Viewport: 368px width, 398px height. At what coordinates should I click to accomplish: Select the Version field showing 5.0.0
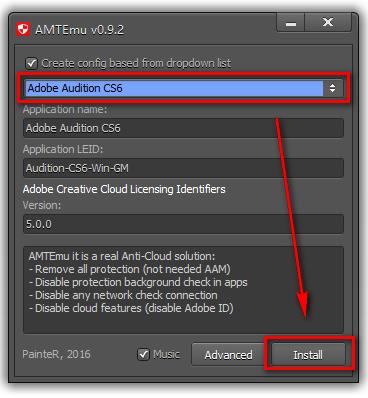tap(183, 224)
